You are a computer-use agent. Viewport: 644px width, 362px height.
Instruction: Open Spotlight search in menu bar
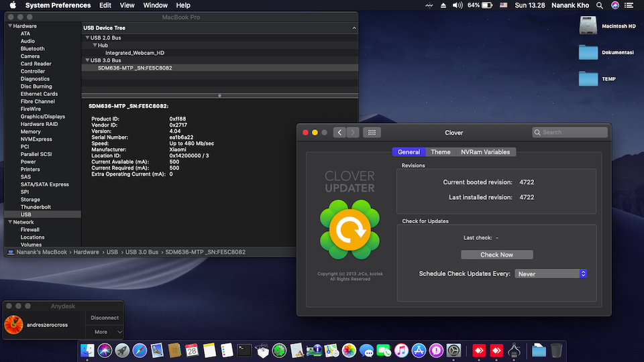(600, 5)
